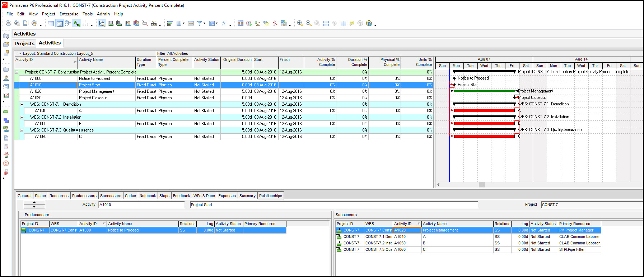Toggle Activity Usage Spreadsheet bottom layout

tap(111, 23)
